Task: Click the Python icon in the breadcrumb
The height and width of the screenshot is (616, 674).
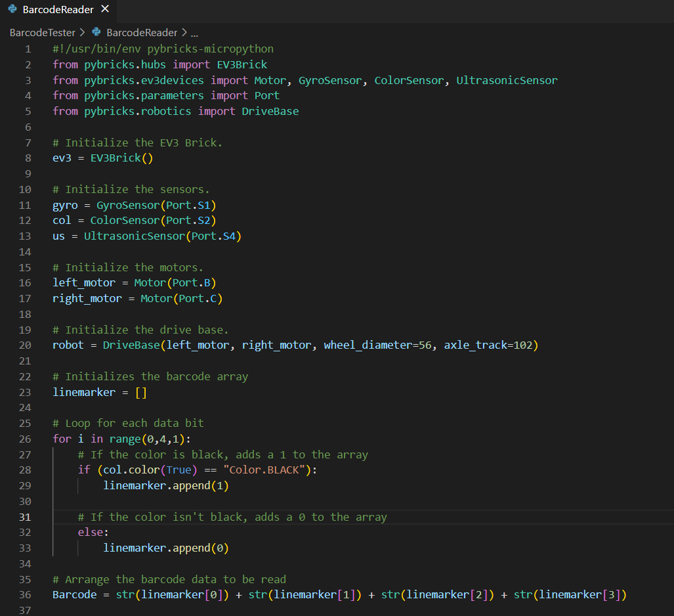Action: (96, 32)
